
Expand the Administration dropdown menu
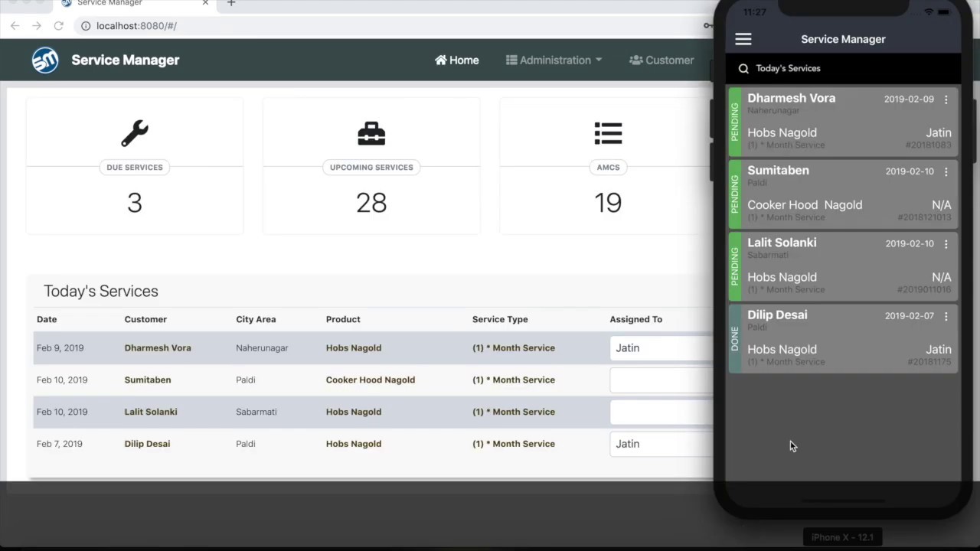click(554, 60)
